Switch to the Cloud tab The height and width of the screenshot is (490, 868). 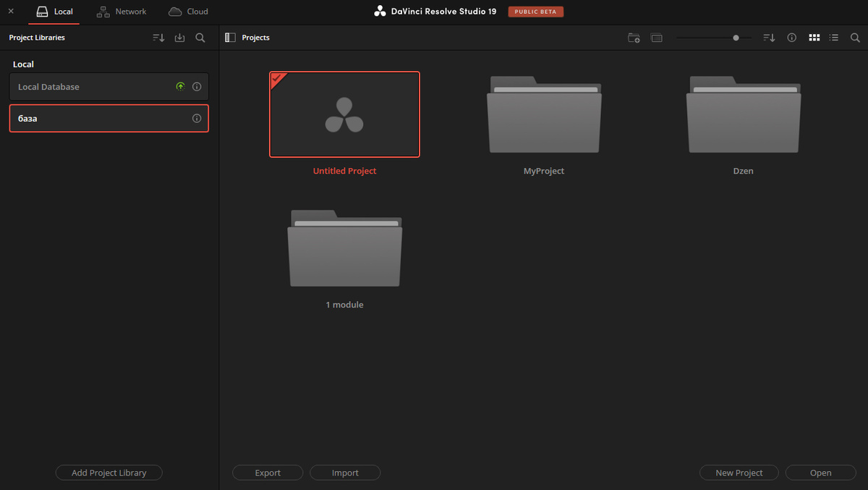[x=188, y=12]
